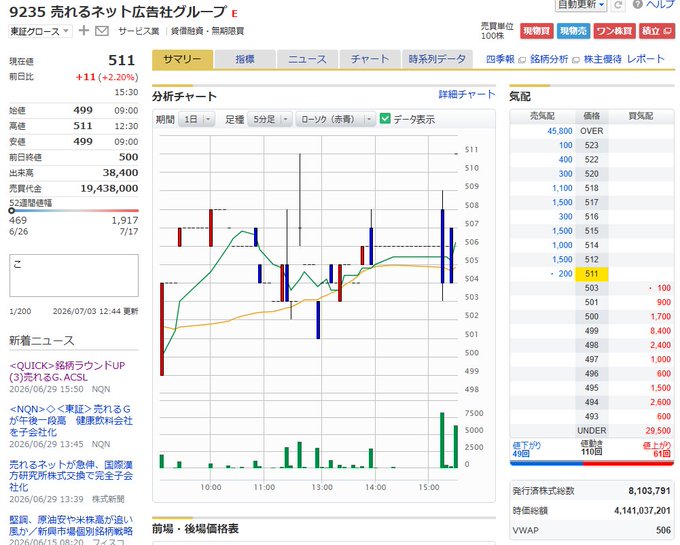Image resolution: width=680 pixels, height=545 pixels.
Task: Click the 前日終値 value 500
Action: (129, 157)
